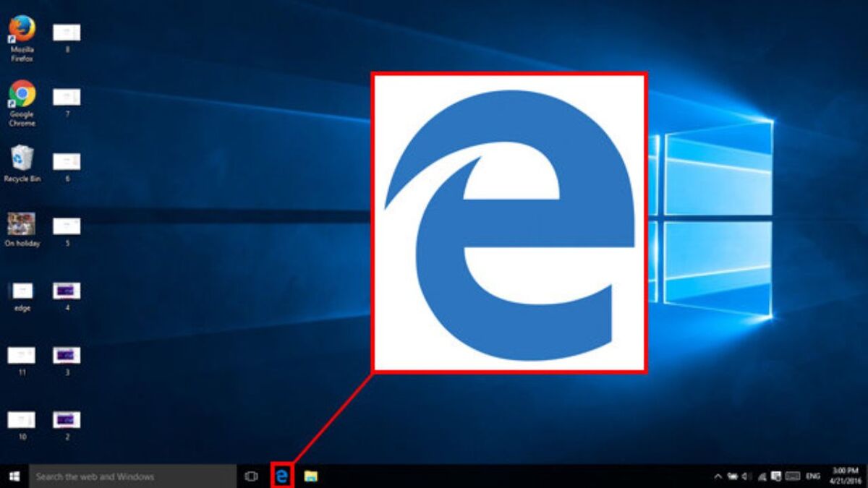Select the Mozilla Firefox desktop shortcut
The width and height of the screenshot is (868, 488).
click(x=22, y=38)
